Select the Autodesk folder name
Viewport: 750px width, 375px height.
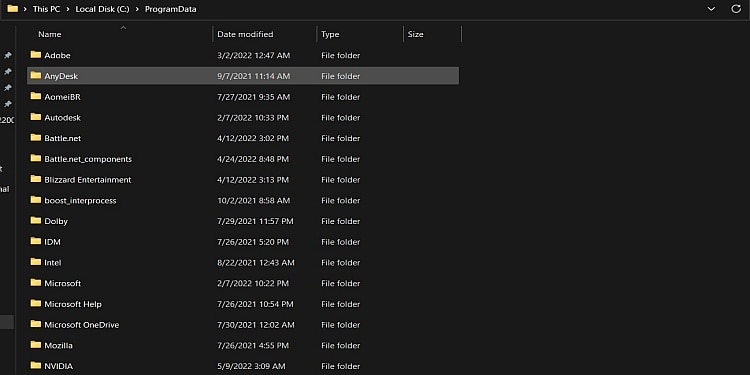pos(63,118)
